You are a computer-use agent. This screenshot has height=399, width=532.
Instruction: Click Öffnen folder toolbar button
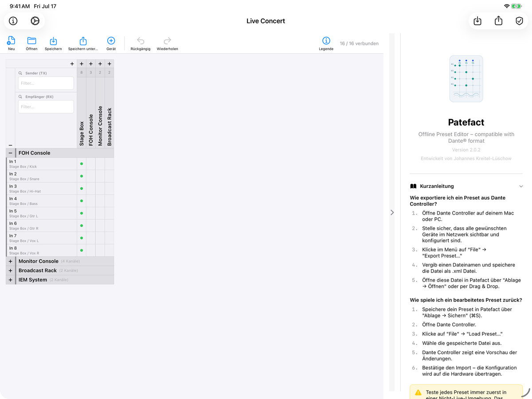pyautogui.click(x=31, y=43)
